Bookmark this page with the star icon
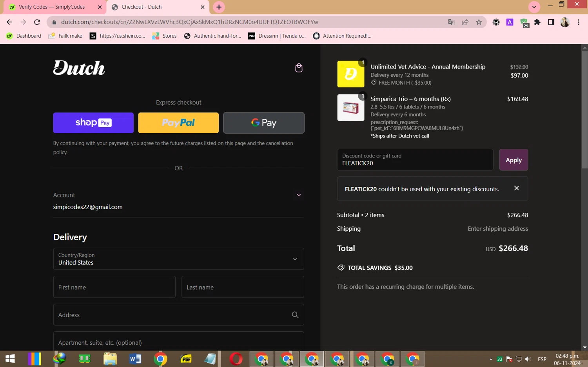Image resolution: width=588 pixels, height=367 pixels. pos(479,22)
